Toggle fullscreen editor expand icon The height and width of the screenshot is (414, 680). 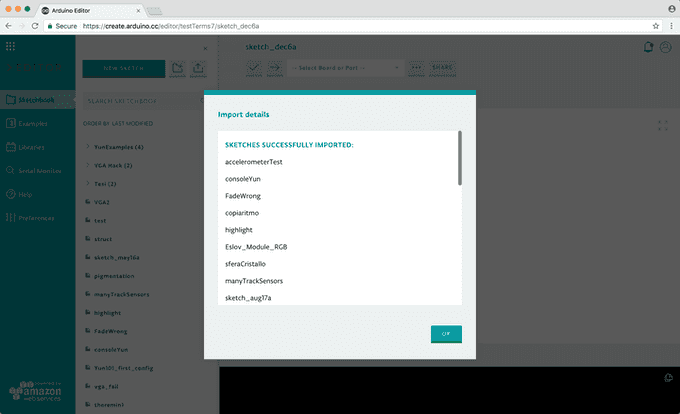click(x=662, y=126)
